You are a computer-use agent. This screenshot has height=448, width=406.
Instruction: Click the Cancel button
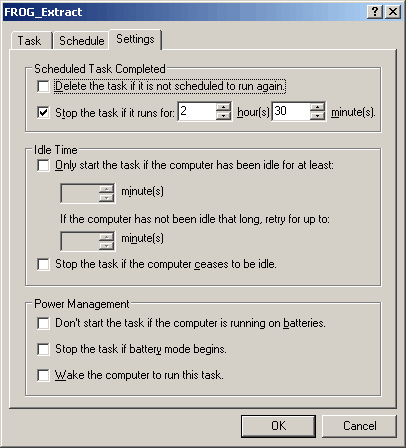[x=359, y=426]
